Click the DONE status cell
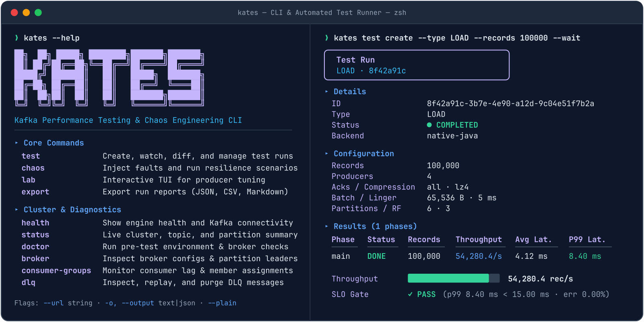 coord(376,256)
